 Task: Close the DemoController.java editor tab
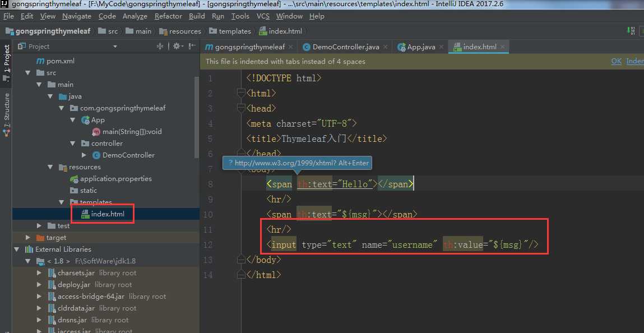click(x=385, y=47)
